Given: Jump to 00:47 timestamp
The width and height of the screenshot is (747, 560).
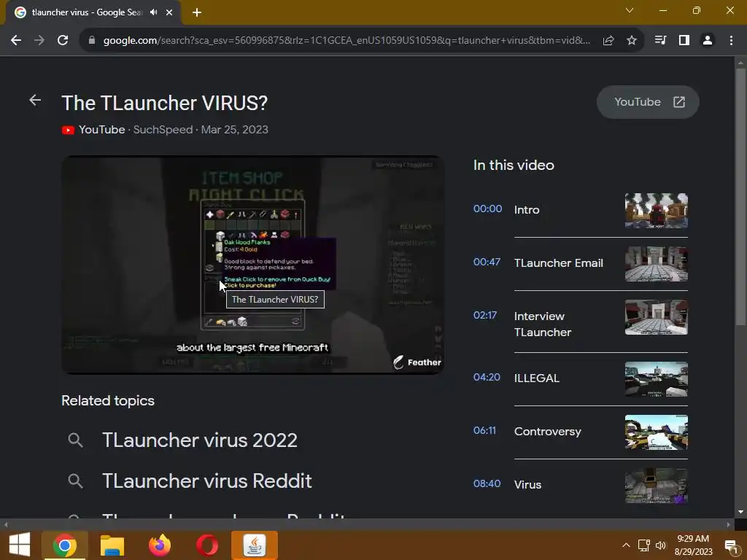Looking at the screenshot, I should pyautogui.click(x=487, y=262).
